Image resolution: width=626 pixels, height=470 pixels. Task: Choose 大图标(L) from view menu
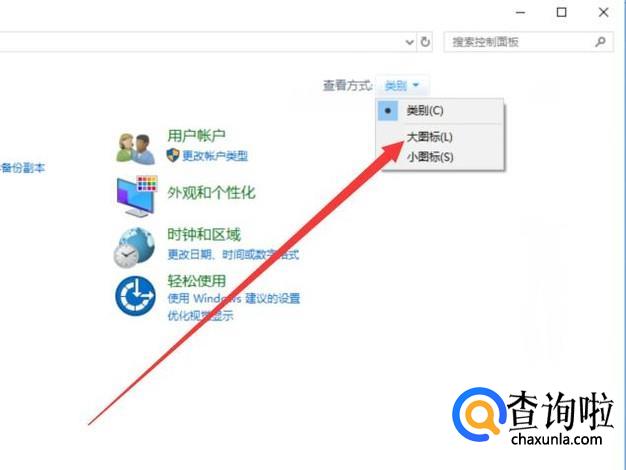pyautogui.click(x=429, y=137)
